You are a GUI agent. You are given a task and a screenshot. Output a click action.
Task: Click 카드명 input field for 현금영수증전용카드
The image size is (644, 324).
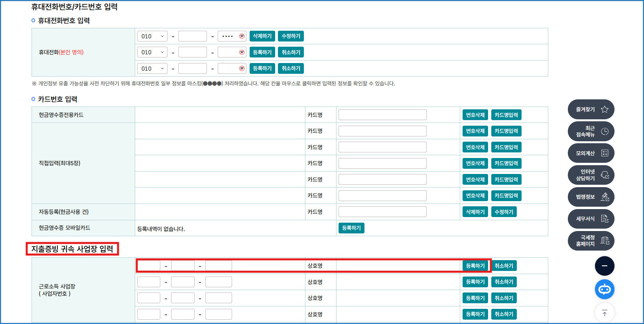(382, 115)
